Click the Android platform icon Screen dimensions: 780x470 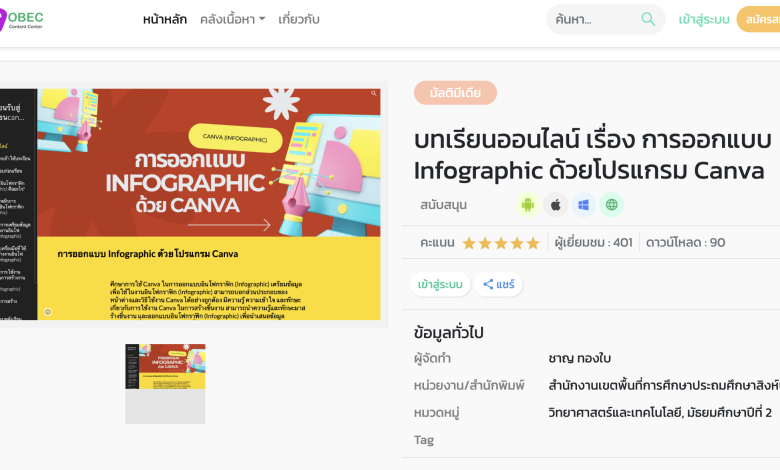pos(528,205)
